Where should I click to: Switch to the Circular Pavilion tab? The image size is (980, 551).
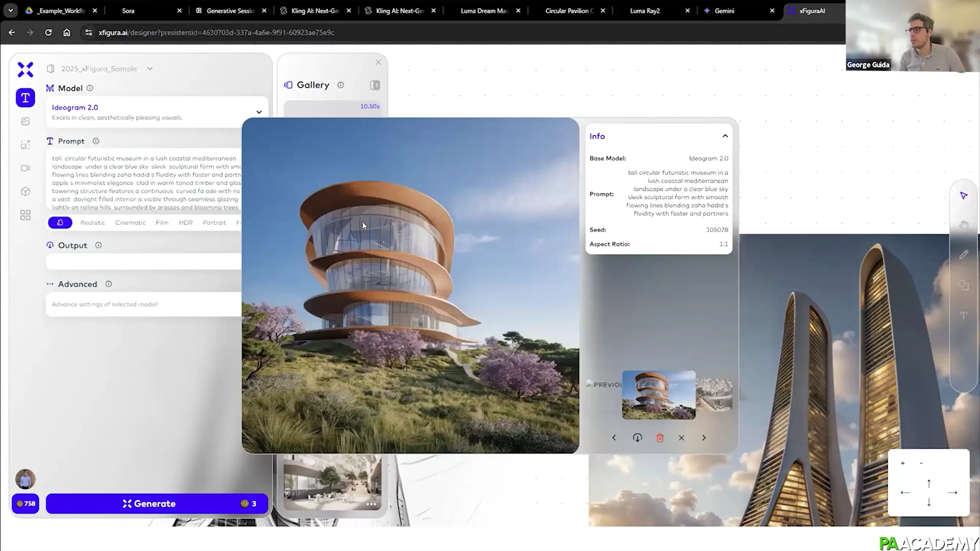point(569,11)
